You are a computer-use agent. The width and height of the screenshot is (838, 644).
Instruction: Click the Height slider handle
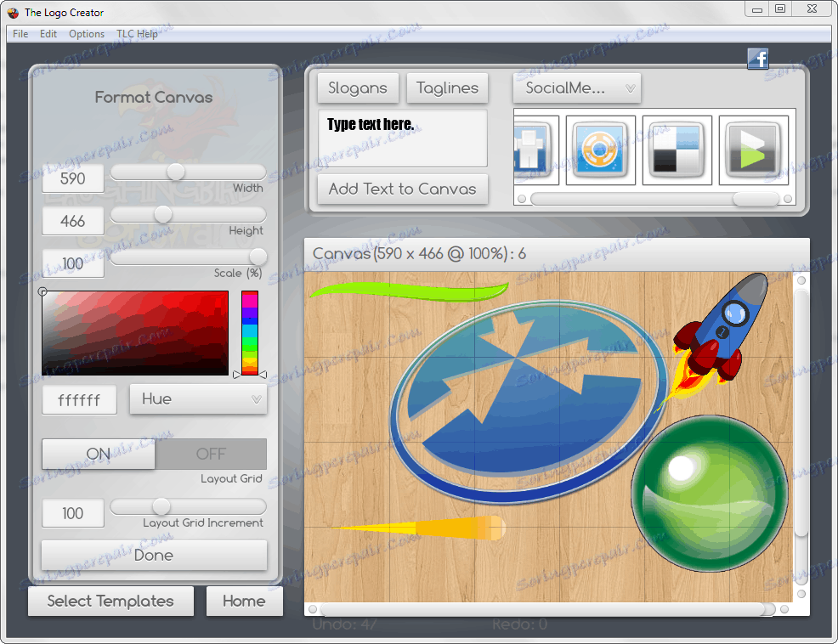[163, 214]
